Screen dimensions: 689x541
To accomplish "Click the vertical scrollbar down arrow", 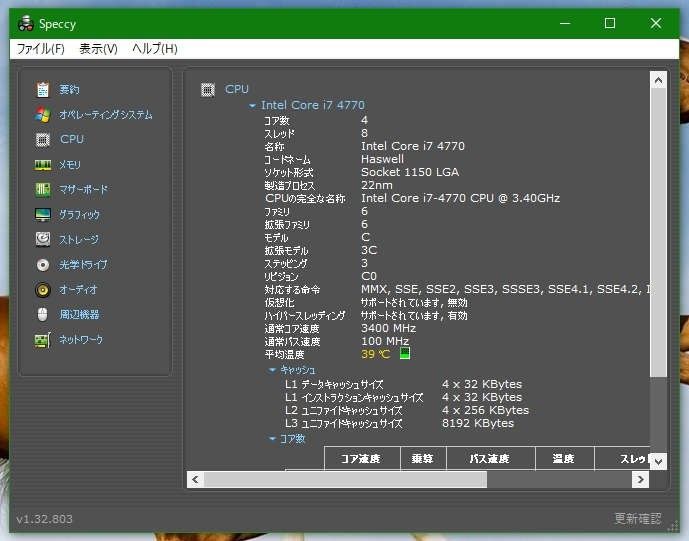I will (658, 461).
